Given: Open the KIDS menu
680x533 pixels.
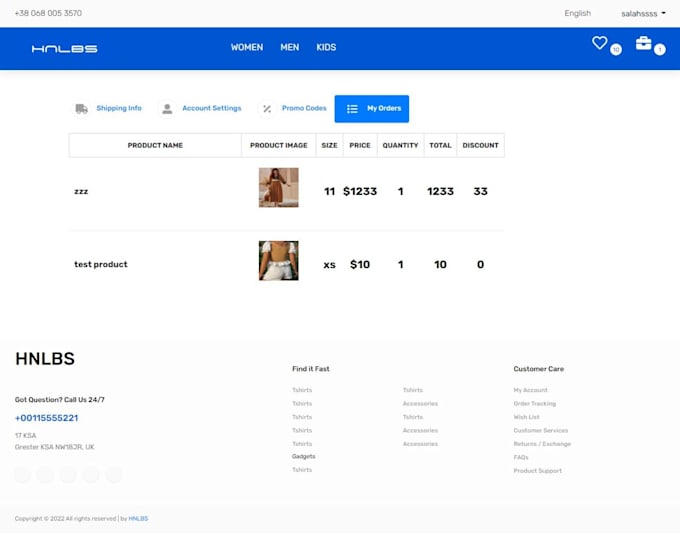Looking at the screenshot, I should point(326,48).
